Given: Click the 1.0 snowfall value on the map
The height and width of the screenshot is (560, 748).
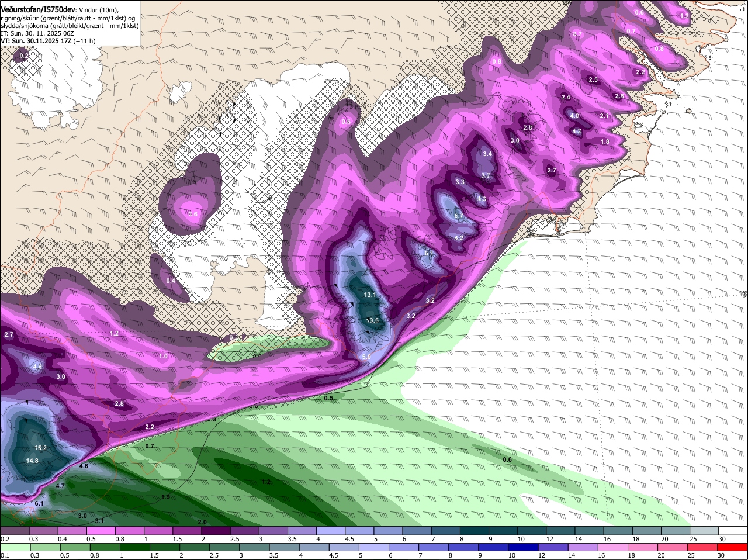Looking at the screenshot, I should click(164, 356).
